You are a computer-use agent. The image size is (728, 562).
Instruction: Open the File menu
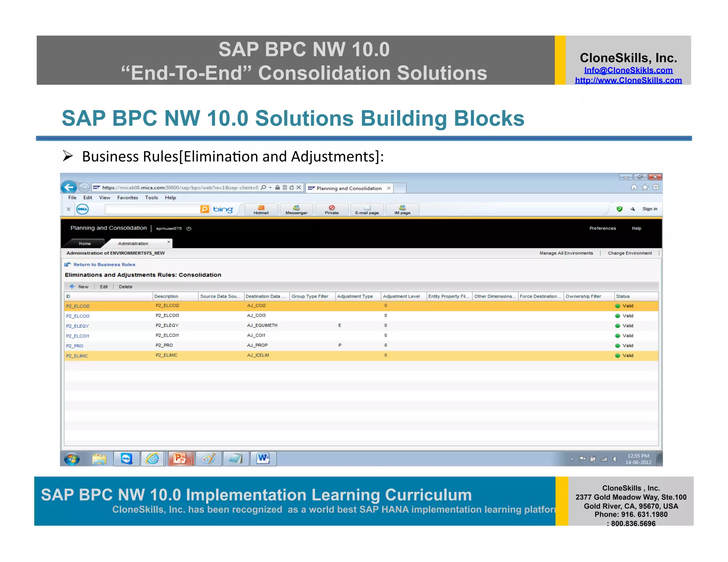point(72,198)
